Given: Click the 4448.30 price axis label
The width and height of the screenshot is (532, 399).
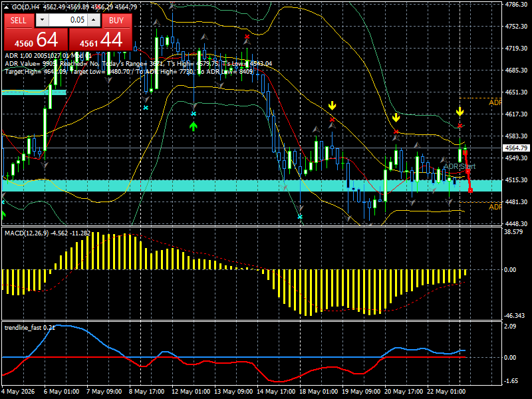Looking at the screenshot, I should tap(516, 223).
